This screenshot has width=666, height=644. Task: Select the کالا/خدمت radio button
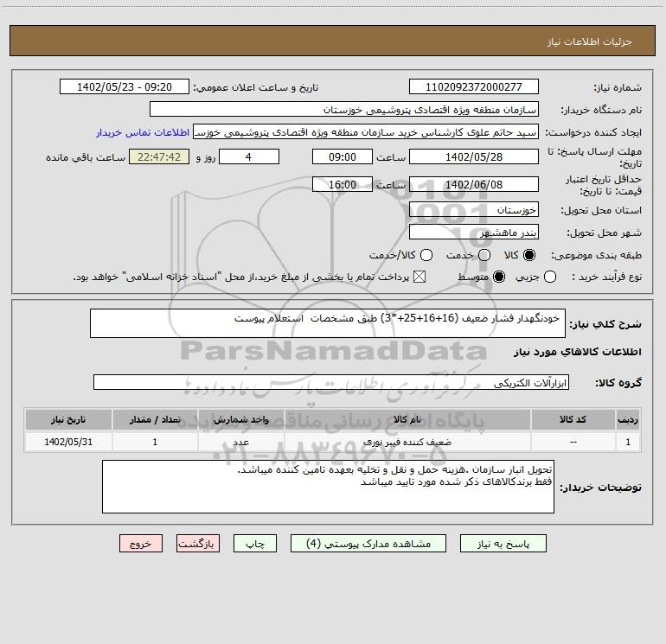pyautogui.click(x=426, y=255)
